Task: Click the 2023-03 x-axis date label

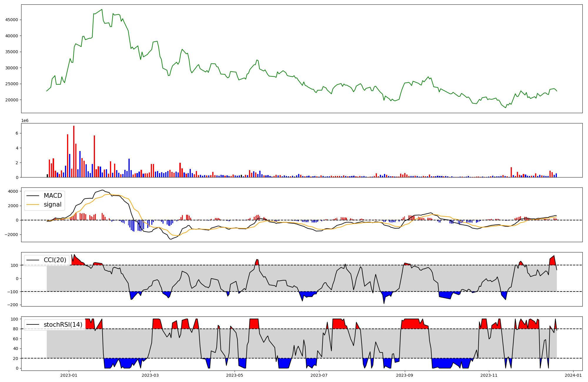Action: click(x=150, y=375)
